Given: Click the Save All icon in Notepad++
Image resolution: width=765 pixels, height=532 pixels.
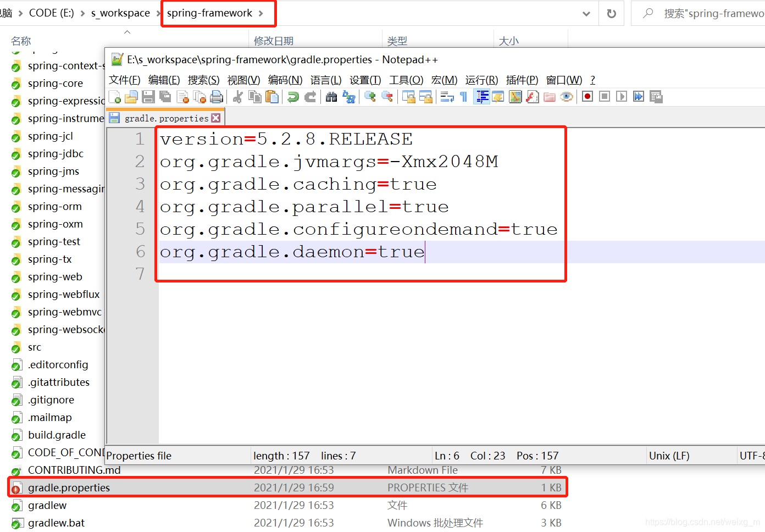Looking at the screenshot, I should [x=165, y=97].
